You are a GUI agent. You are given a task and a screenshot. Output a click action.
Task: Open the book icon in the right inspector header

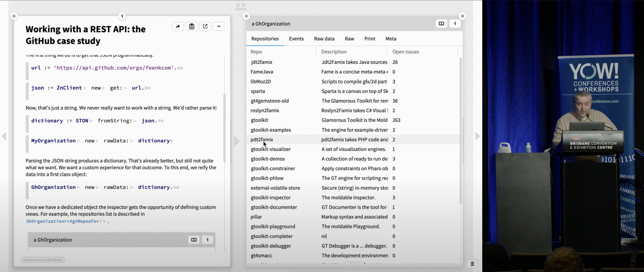tap(441, 24)
